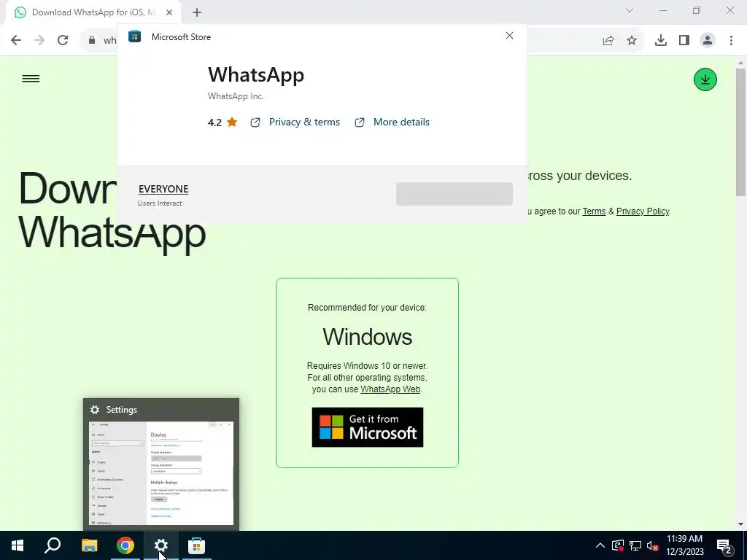Open the More details link
The image size is (747, 560).
click(401, 122)
